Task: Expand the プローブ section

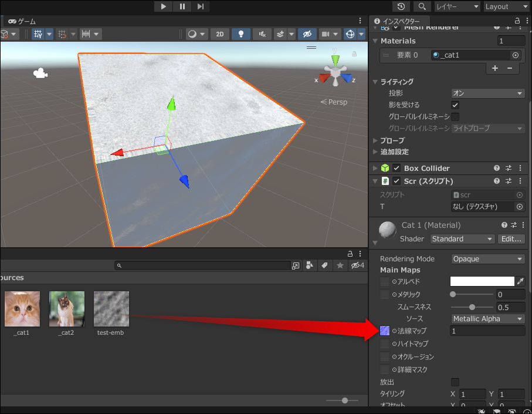Action: coord(375,140)
